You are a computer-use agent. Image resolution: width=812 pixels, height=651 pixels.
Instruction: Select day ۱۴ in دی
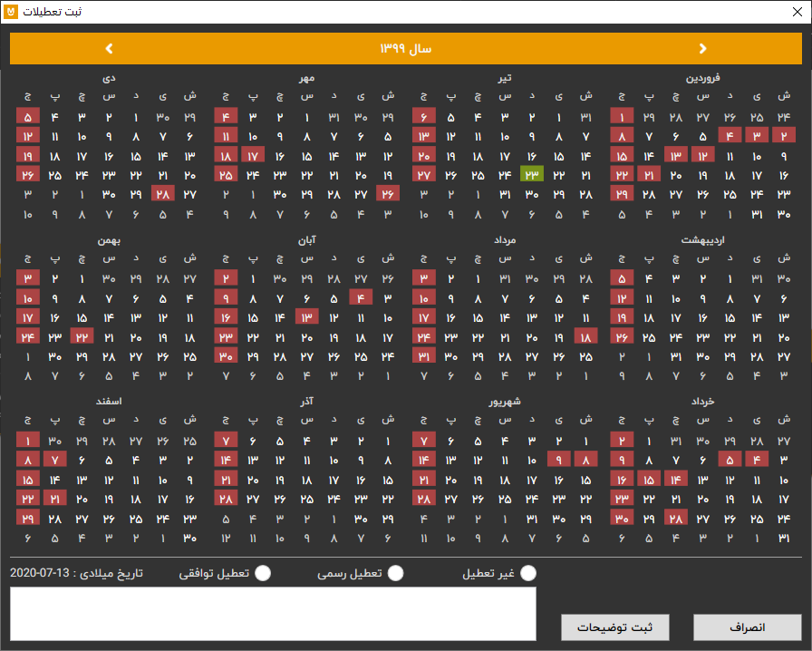(x=163, y=155)
